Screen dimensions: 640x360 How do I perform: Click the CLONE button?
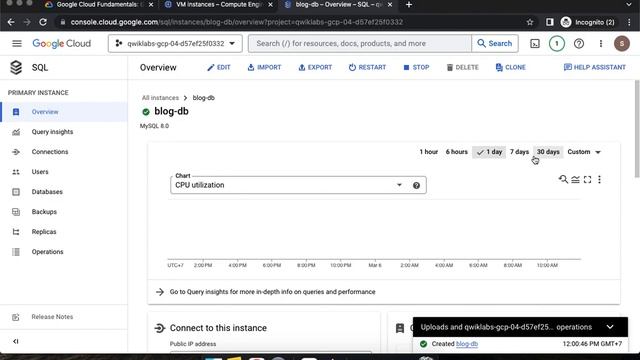click(x=511, y=67)
